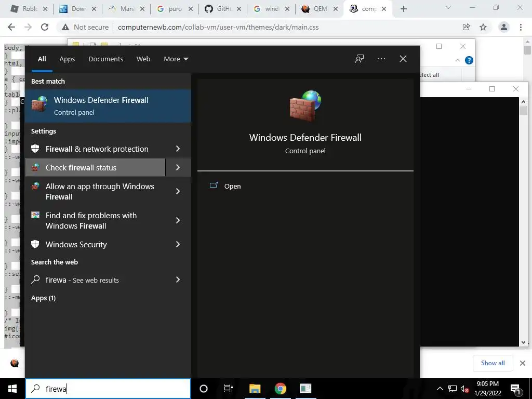Screen dimensions: 532x399
Task: Reload the Chrome page
Action: point(45,27)
